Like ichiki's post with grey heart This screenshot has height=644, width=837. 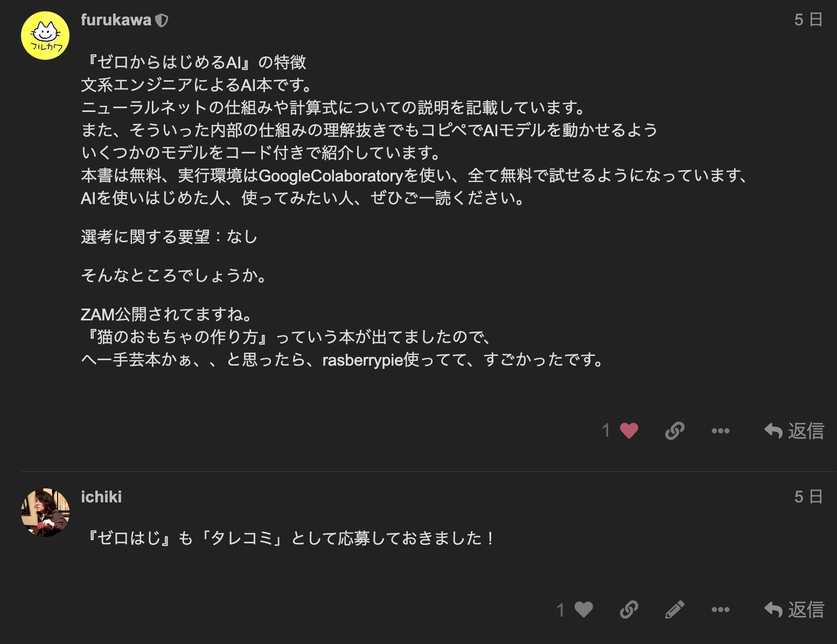point(583,610)
